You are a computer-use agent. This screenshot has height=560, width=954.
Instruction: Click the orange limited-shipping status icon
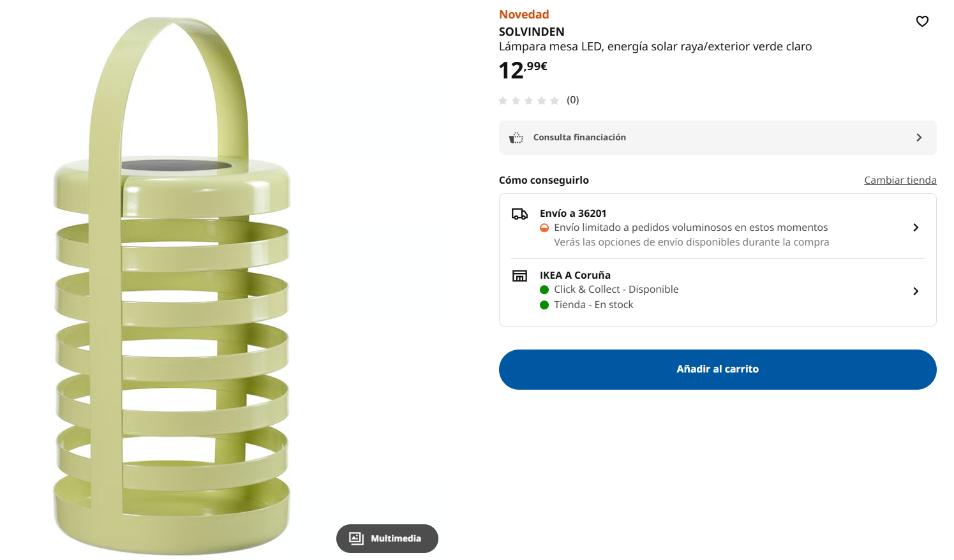point(544,228)
